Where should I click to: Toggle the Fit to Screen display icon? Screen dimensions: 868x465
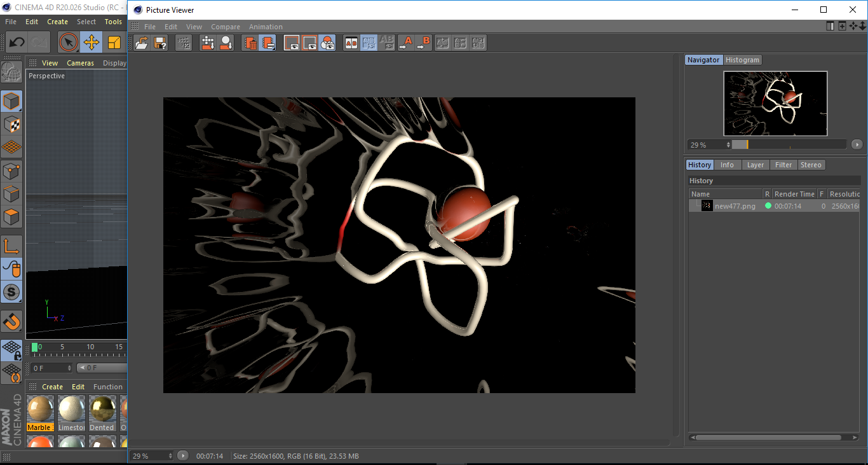point(292,43)
